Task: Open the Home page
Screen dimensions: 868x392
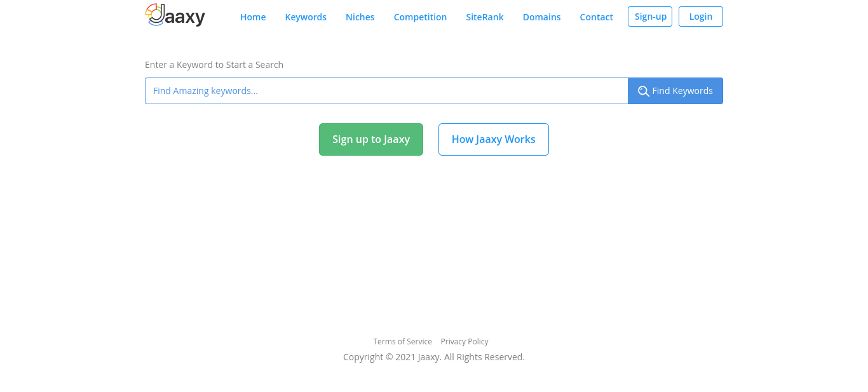Action: tap(253, 17)
